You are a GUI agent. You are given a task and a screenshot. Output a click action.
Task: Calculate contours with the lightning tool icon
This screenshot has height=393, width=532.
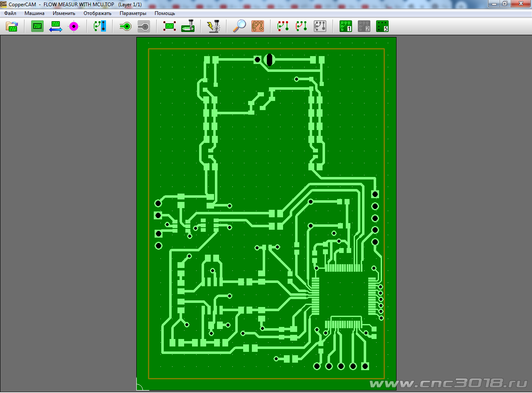[213, 27]
